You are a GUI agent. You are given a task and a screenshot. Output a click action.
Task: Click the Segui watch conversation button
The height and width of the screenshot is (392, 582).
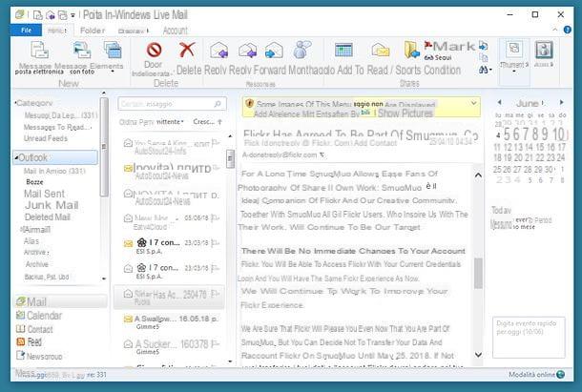(x=438, y=57)
